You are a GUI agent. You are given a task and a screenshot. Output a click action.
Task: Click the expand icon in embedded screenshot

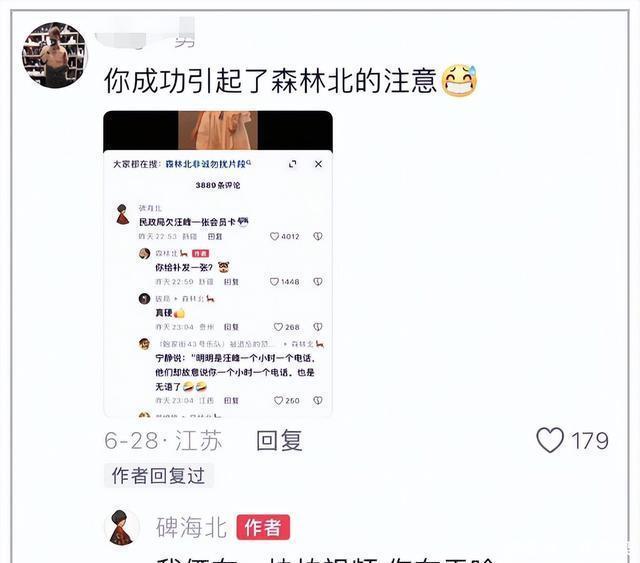292,164
